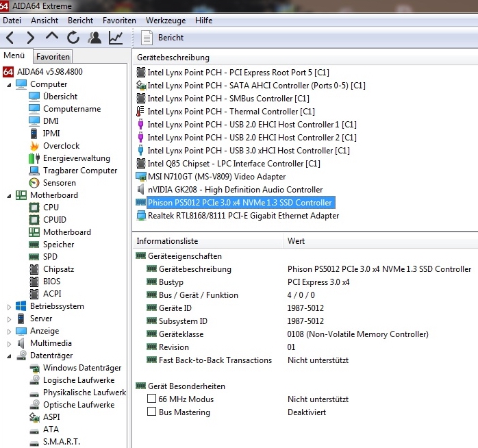Open the Motherboard sub-item under Motherboard
Image resolution: width=478 pixels, height=448 pixels.
click(x=67, y=232)
